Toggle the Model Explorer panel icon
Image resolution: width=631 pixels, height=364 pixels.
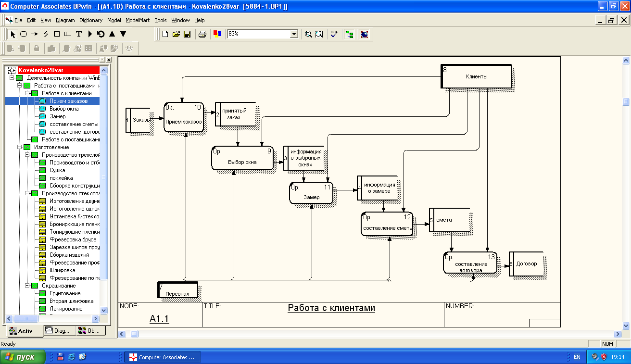point(349,34)
